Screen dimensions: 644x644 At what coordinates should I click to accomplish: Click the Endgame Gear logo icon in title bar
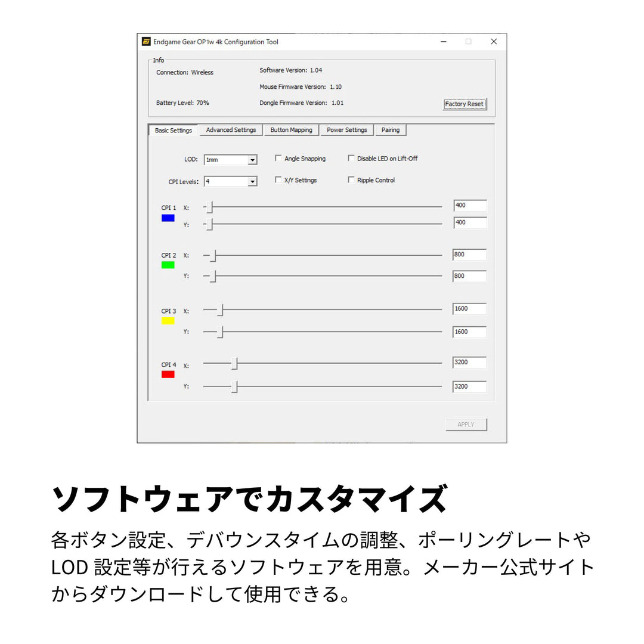[146, 42]
